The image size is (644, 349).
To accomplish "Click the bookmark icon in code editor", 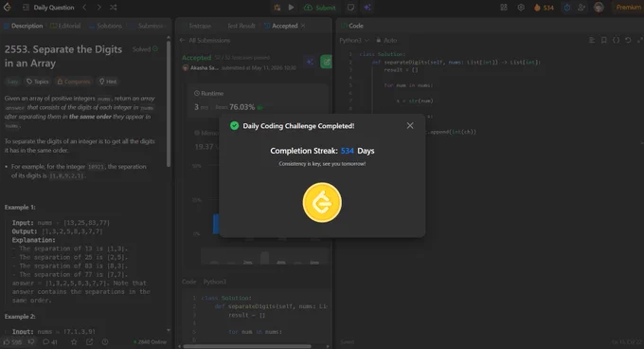I will [x=604, y=40].
